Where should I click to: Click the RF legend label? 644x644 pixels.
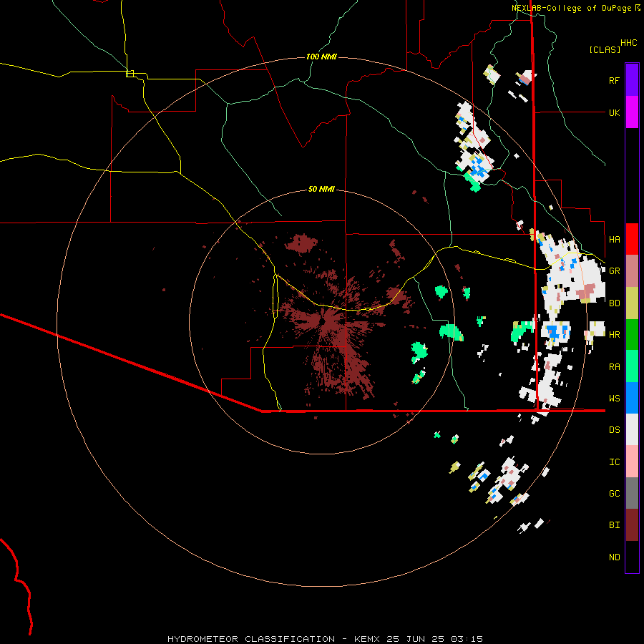point(614,80)
